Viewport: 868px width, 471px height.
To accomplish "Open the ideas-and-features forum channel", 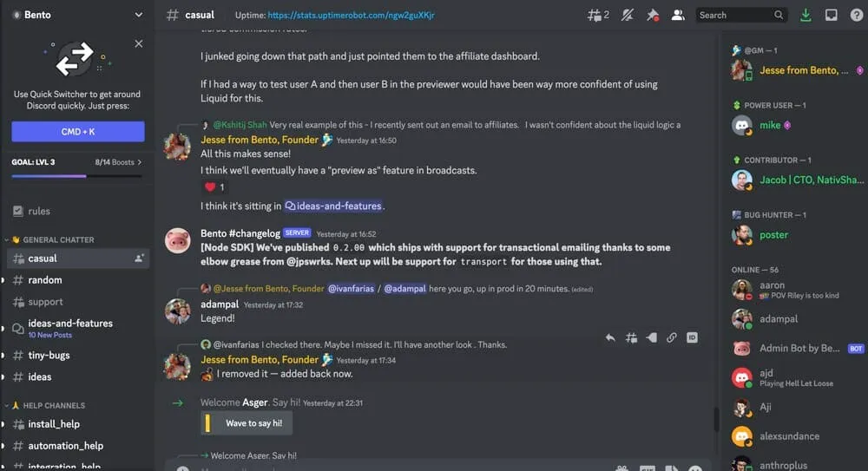I will pyautogui.click(x=77, y=328).
